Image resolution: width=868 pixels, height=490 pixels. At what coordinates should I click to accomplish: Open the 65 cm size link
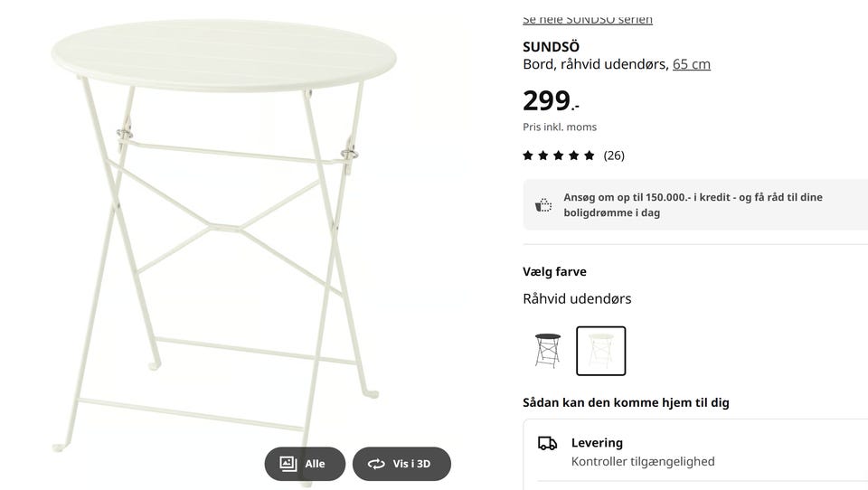point(692,64)
